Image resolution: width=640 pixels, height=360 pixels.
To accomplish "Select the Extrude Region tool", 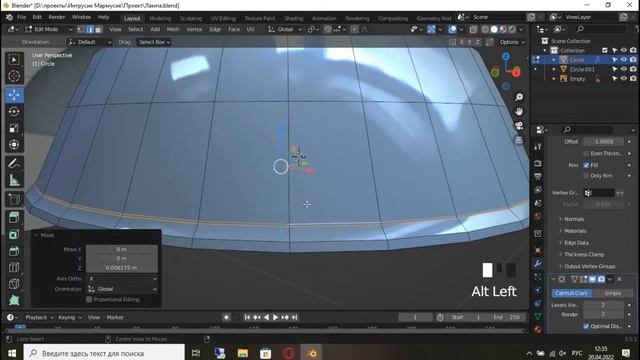I will pyautogui.click(x=14, y=218).
